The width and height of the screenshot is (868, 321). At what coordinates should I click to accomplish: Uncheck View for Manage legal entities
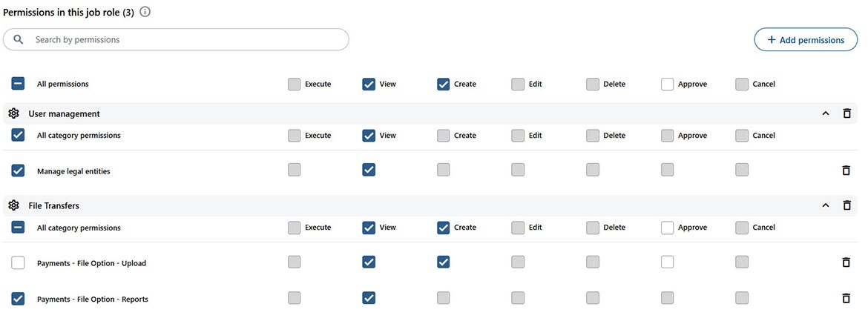coord(369,170)
